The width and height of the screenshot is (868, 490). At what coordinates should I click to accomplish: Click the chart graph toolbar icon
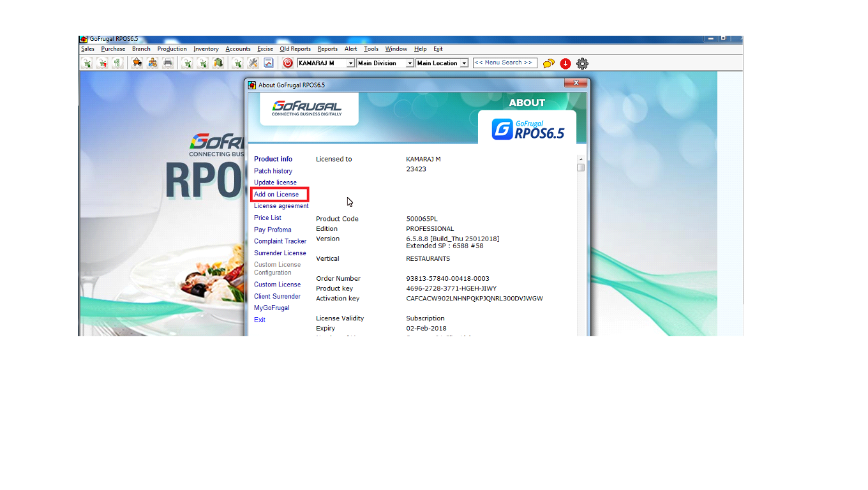[x=269, y=63]
